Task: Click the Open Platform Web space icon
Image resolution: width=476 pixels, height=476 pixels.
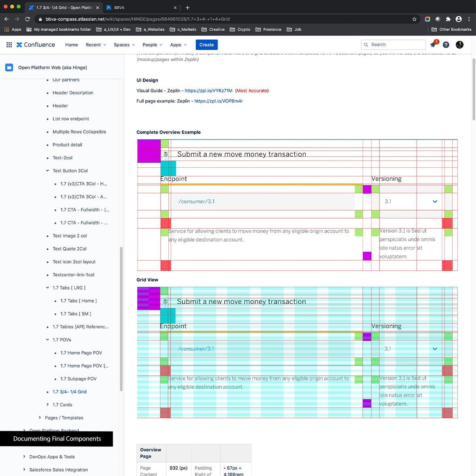Action: click(x=9, y=67)
